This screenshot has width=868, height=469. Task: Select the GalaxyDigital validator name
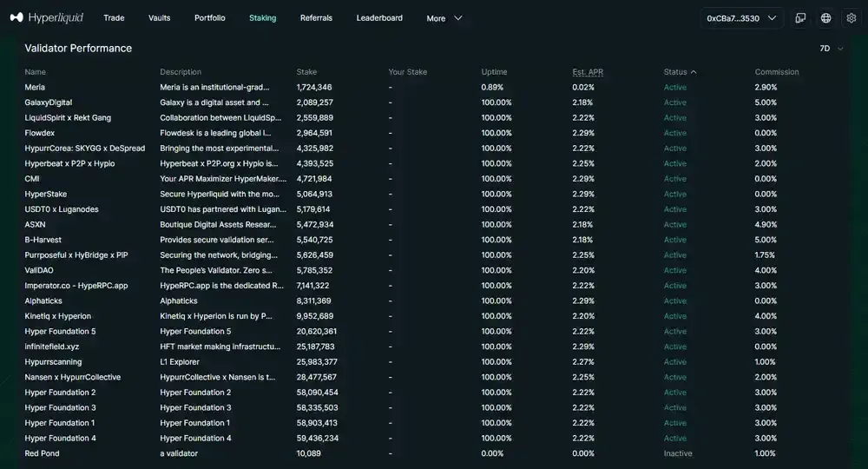[48, 102]
